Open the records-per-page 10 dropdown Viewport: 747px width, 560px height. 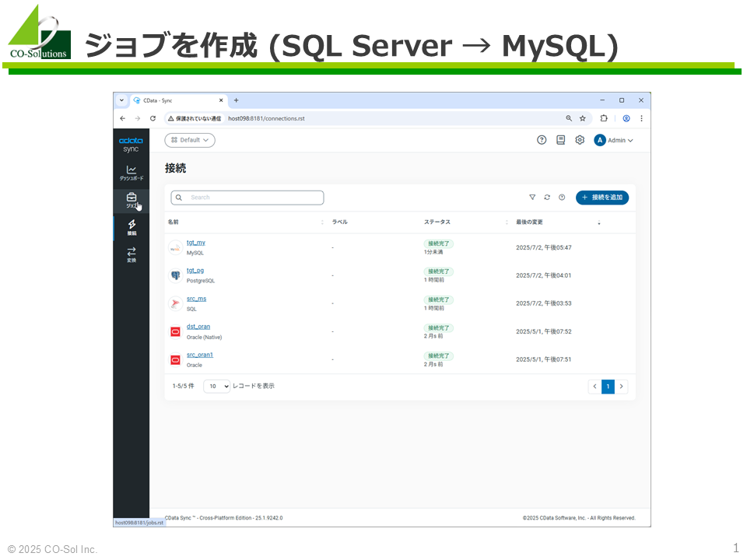tap(217, 387)
